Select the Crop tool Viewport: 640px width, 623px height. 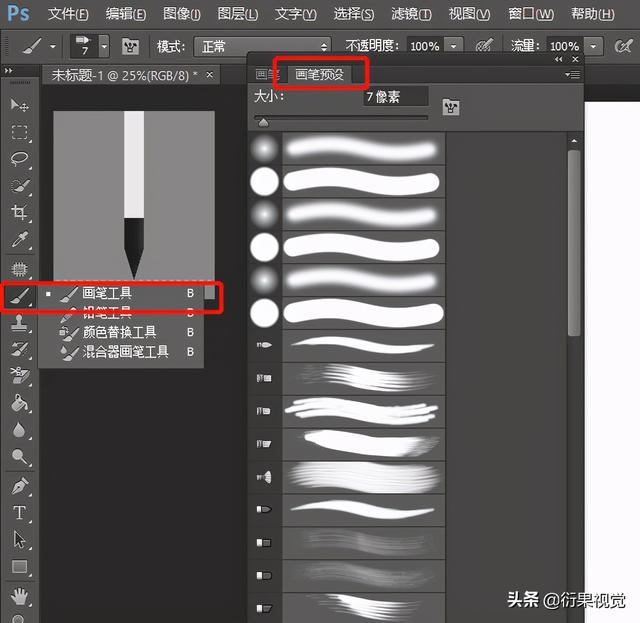coord(19,212)
